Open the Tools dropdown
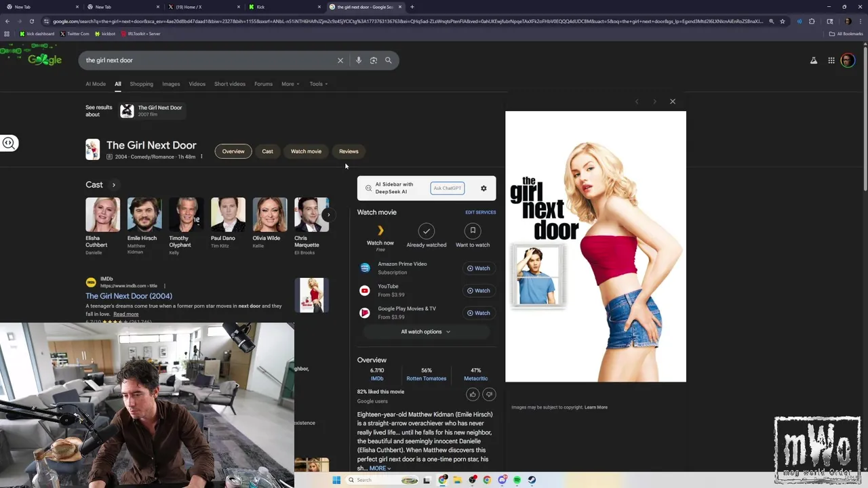Screen dimensions: 868x488 [x=319, y=84]
